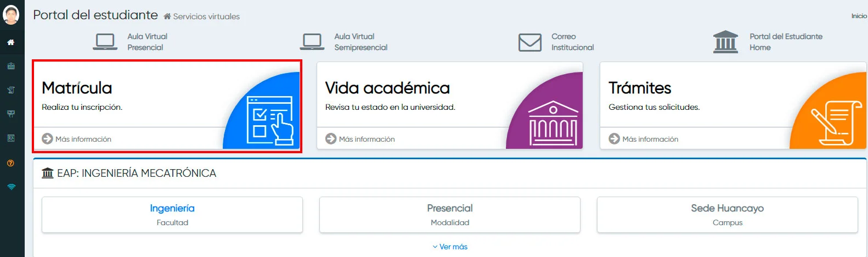Click the purple Vida académica building icon
The height and width of the screenshot is (257, 868).
[553, 123]
